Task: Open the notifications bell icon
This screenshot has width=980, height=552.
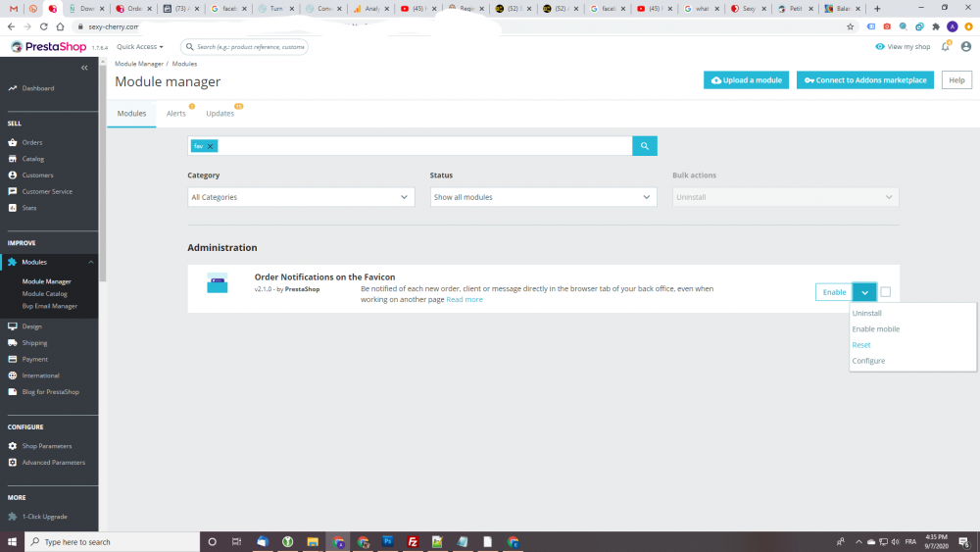Action: (x=946, y=47)
